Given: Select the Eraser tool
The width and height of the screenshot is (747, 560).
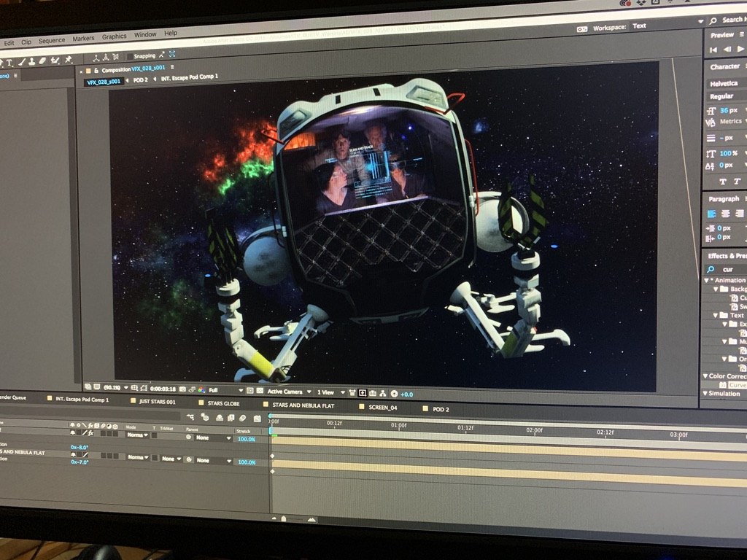Looking at the screenshot, I should 42,61.
